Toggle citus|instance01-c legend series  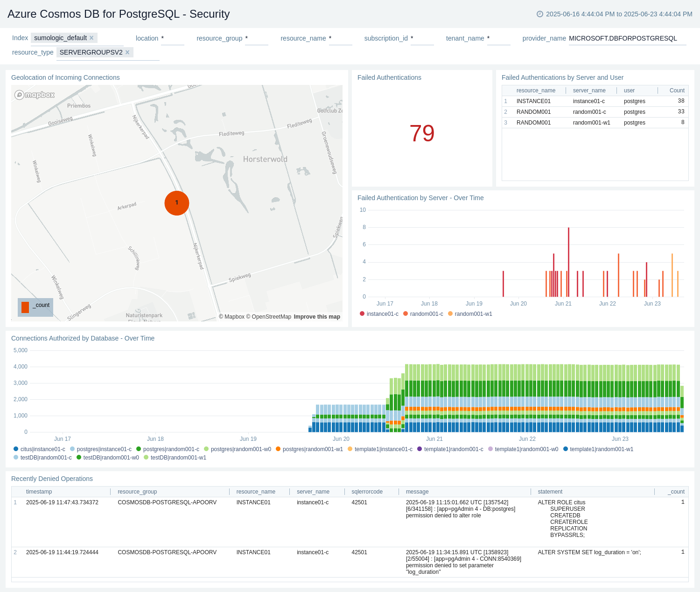pos(39,449)
